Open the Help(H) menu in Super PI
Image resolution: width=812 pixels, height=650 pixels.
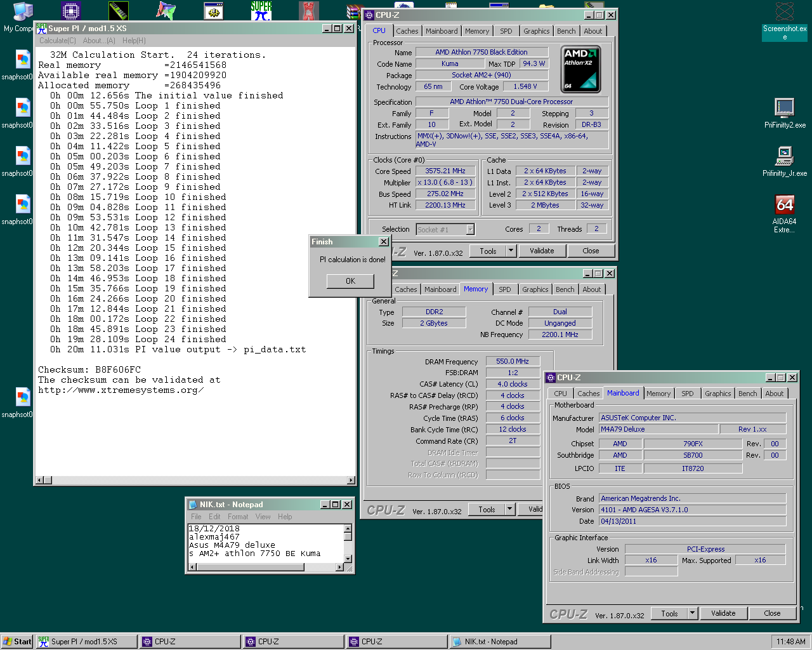coord(134,41)
